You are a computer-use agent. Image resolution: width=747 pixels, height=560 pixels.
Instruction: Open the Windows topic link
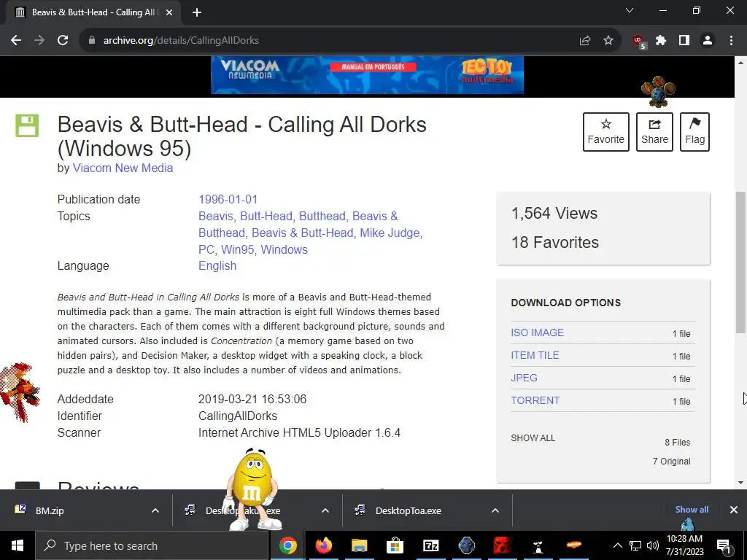click(284, 249)
